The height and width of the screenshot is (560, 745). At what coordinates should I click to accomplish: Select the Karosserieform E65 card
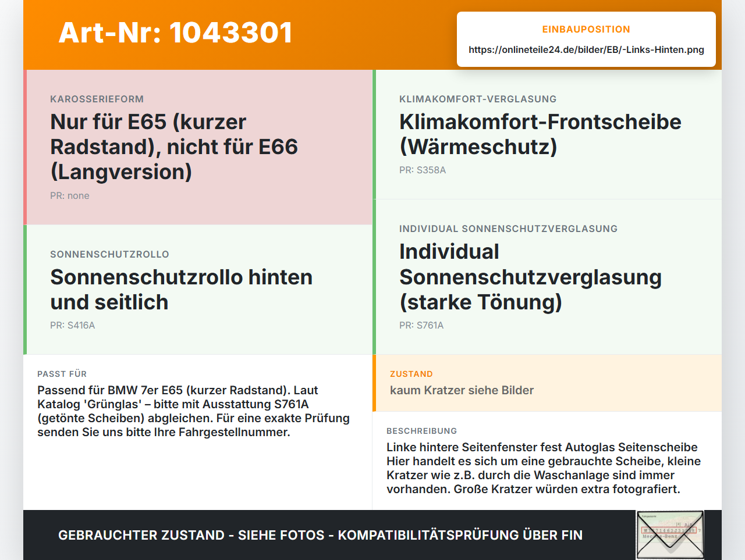pos(198,147)
